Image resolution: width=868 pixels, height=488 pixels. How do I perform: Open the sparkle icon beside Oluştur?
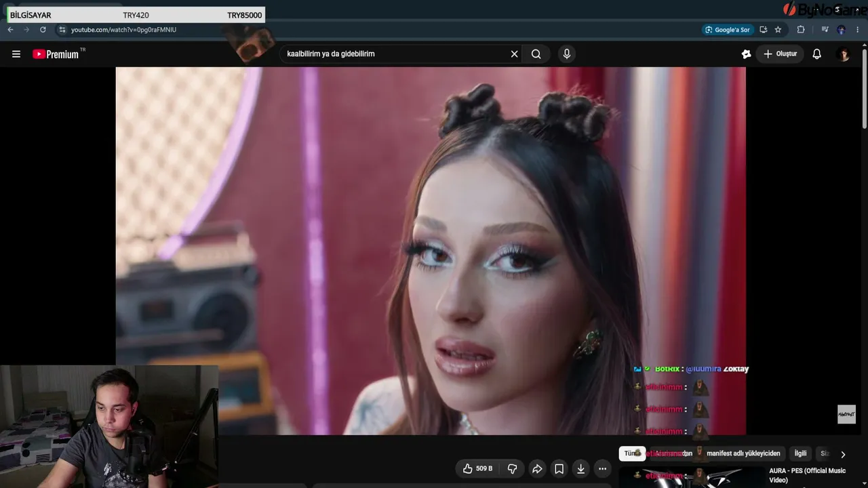746,54
